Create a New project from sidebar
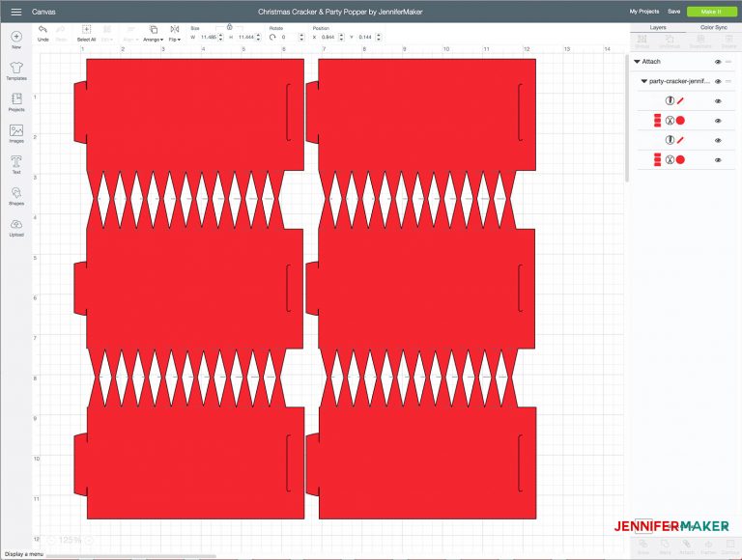The height and width of the screenshot is (560, 742). coord(16,40)
